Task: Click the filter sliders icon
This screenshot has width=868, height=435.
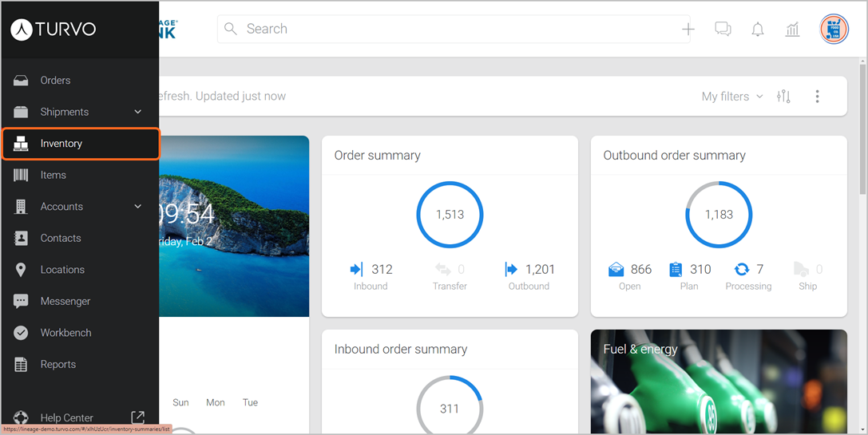Action: pos(783,97)
